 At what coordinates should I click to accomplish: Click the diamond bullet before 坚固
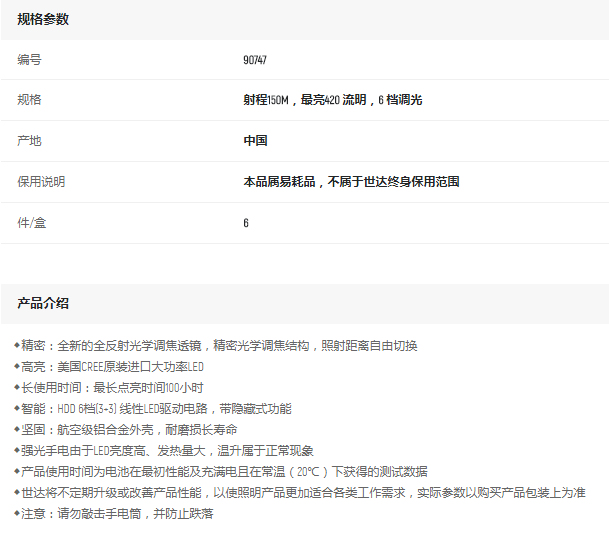tap(16, 429)
